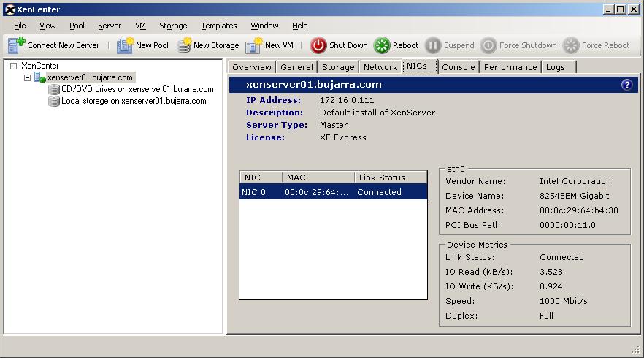Click the CD/DVD drives storage disk icon
Viewport: 644px width, 358px height.
click(x=54, y=89)
